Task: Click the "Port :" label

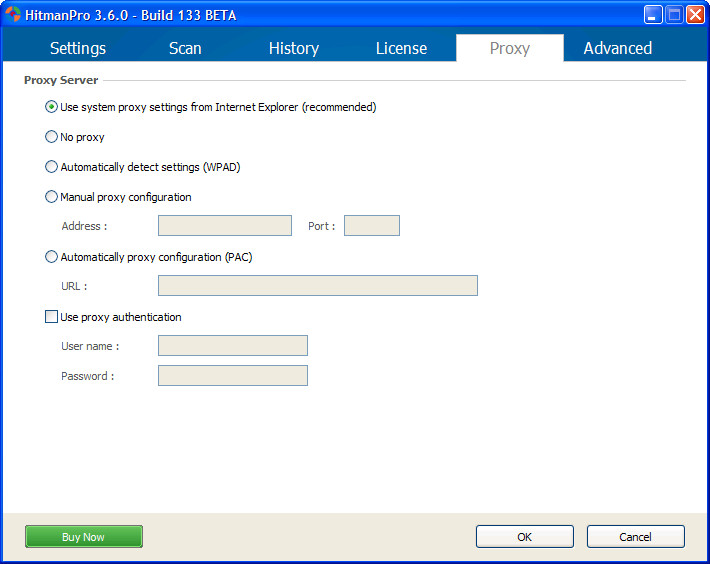Action: click(321, 226)
